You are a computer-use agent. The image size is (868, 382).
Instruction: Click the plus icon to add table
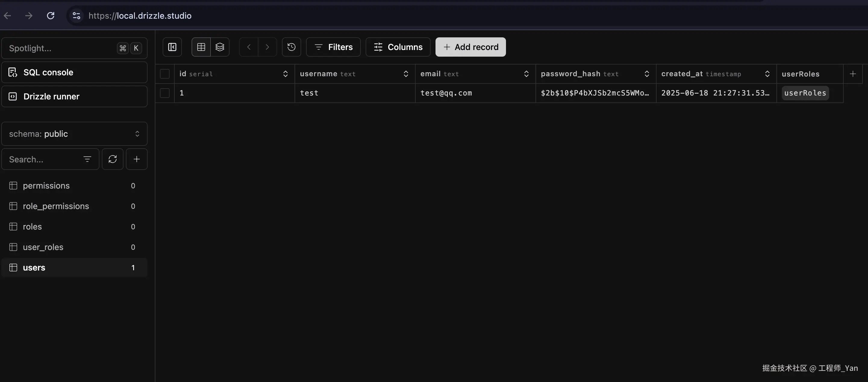tap(136, 159)
